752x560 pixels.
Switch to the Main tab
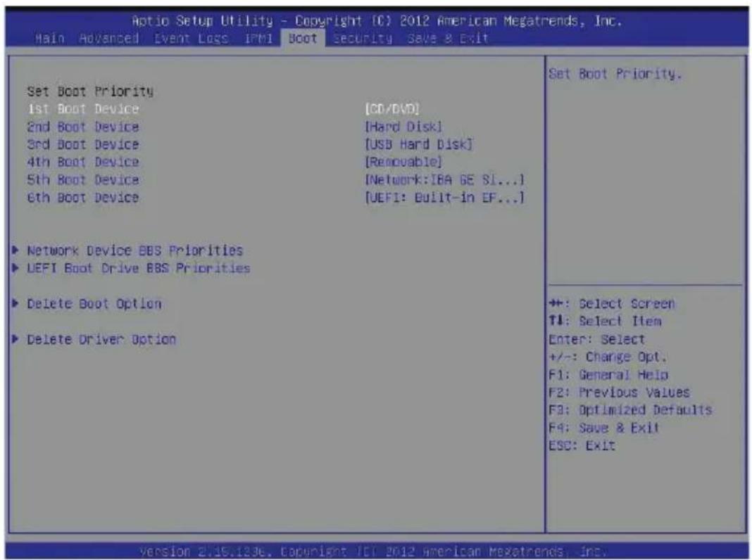(x=50, y=38)
